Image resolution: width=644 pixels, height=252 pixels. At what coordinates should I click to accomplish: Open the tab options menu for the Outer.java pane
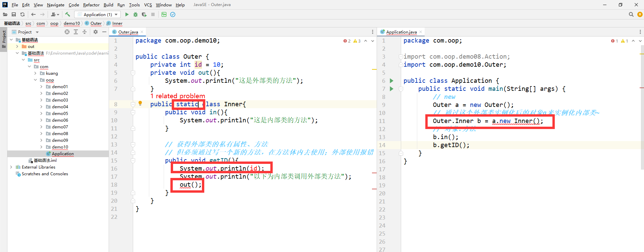[x=373, y=32]
